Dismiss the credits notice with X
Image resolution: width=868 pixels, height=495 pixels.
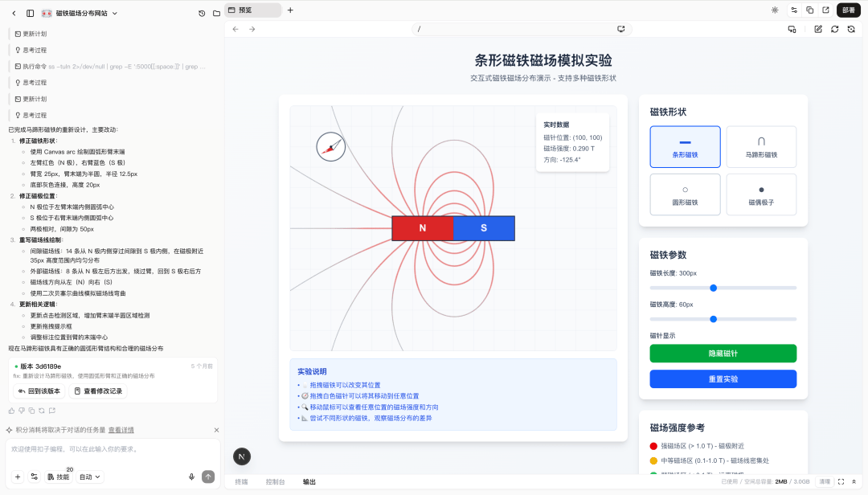pos(216,430)
